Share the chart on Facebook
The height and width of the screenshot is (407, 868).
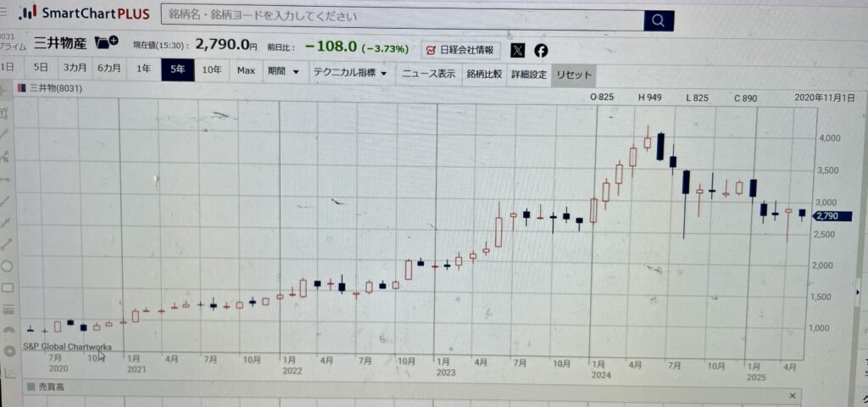pos(541,51)
